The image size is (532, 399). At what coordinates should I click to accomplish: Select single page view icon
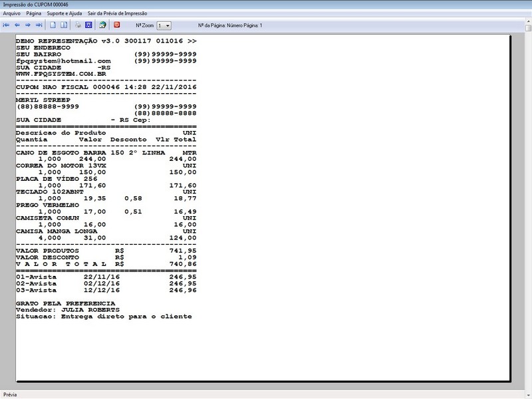point(53,25)
